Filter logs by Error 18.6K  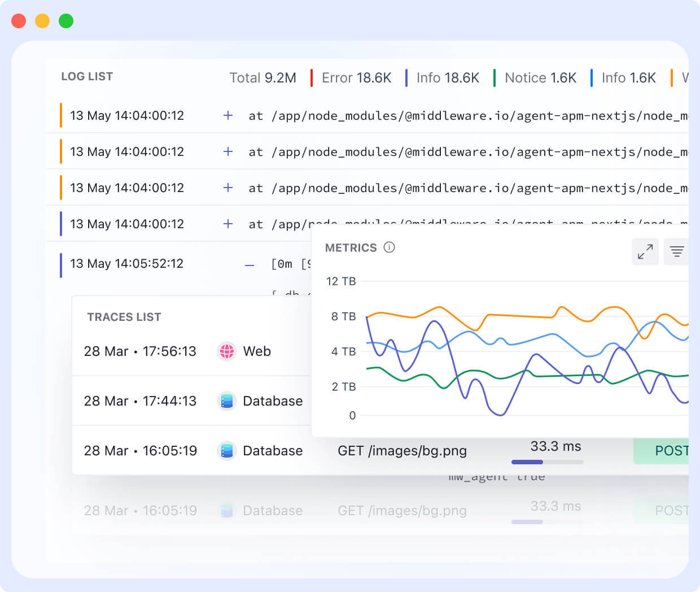click(356, 78)
